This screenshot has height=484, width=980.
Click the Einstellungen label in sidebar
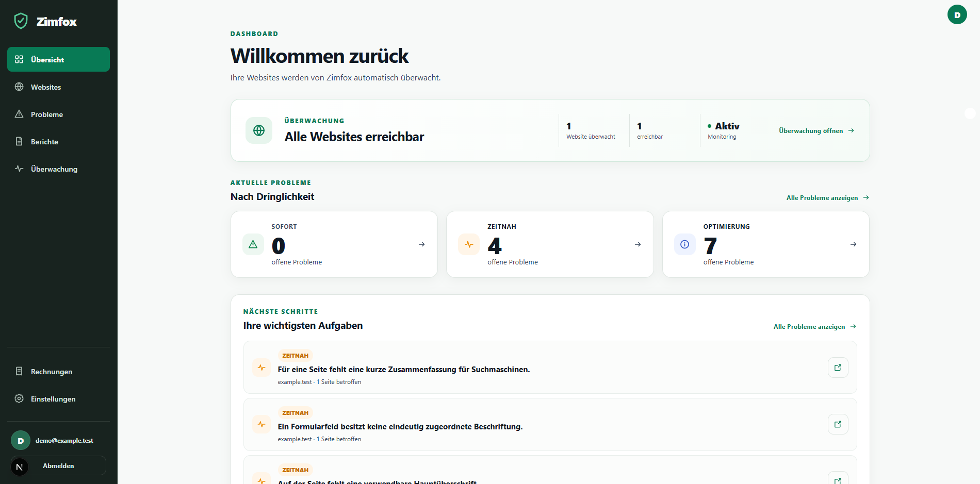click(53, 399)
